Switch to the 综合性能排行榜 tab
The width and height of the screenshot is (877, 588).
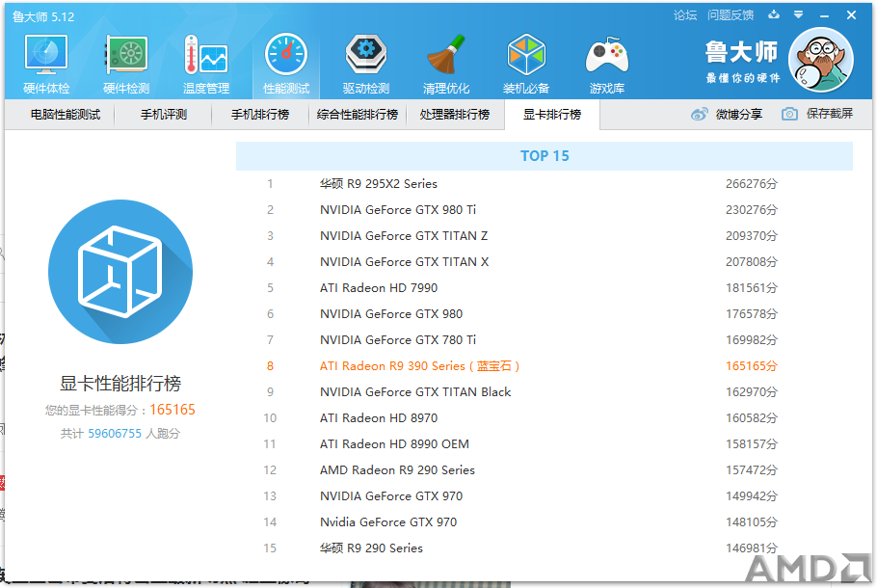click(x=358, y=114)
